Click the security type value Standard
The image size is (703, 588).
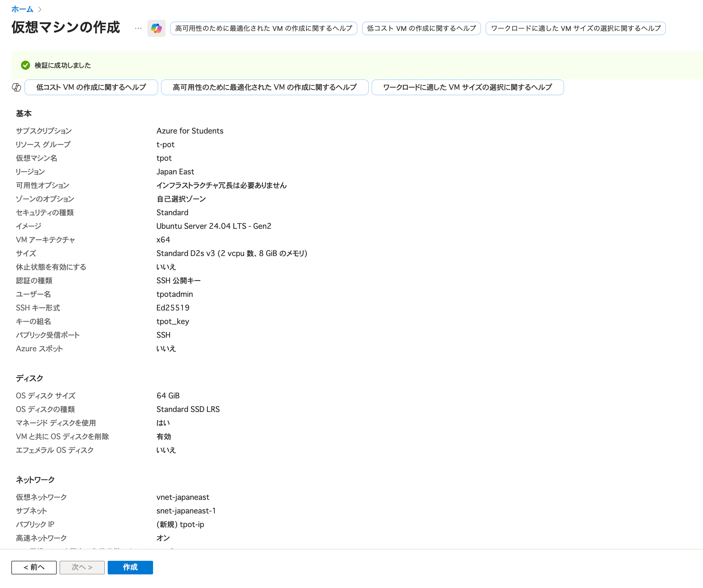[172, 213]
